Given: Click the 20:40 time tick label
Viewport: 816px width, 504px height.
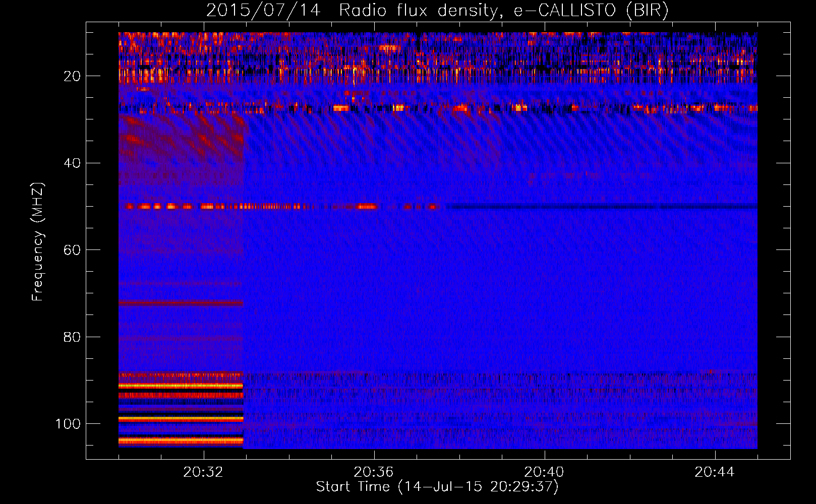Looking at the screenshot, I should point(544,472).
